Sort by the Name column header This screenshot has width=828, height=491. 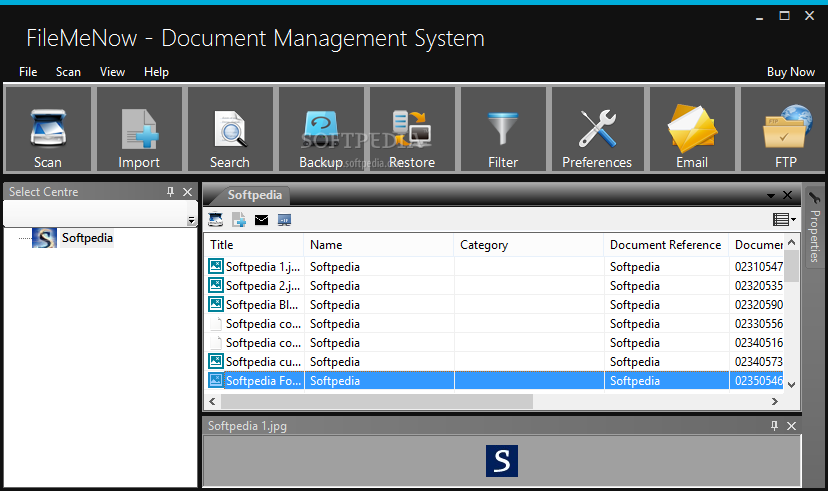[379, 245]
